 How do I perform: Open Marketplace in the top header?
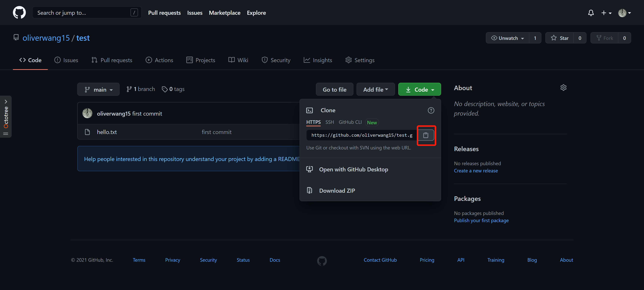click(225, 13)
